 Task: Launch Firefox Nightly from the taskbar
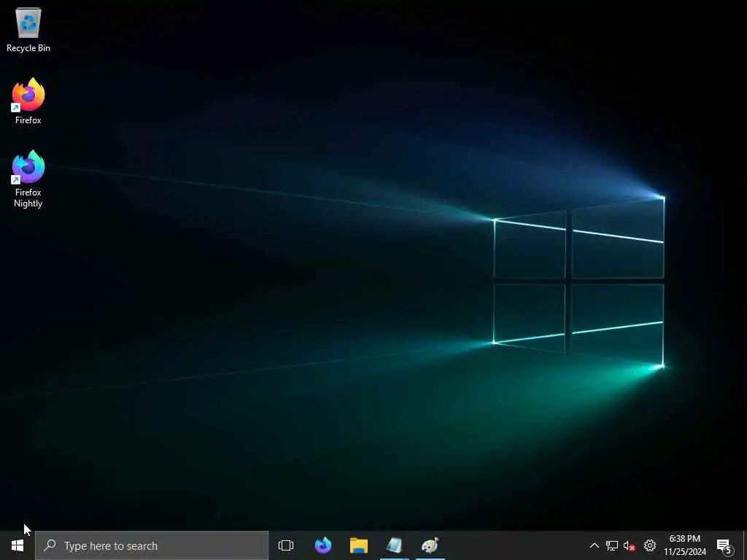323,545
